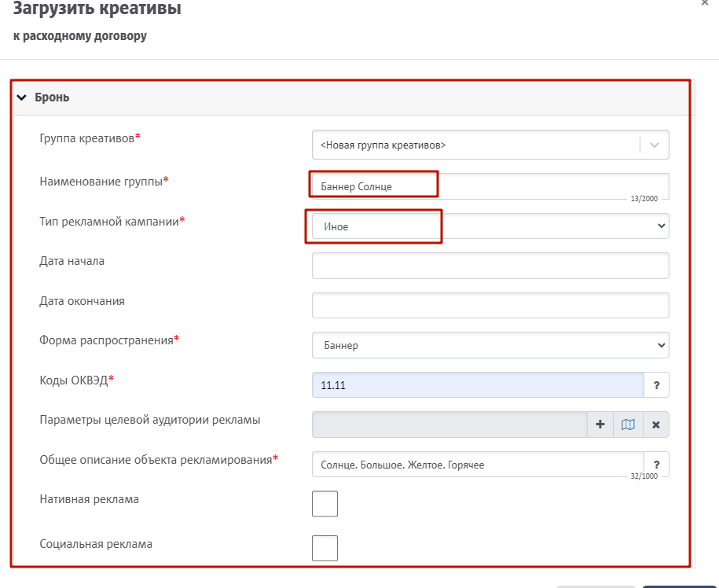Viewport: 719px width, 588px height.
Task: Open the Форма распространения dropdown
Action: (x=658, y=345)
